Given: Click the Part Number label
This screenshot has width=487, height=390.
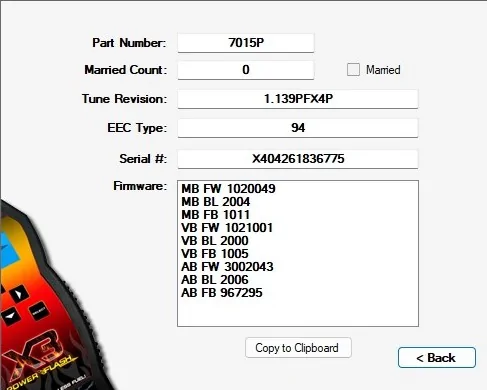Looking at the screenshot, I should [129, 43].
